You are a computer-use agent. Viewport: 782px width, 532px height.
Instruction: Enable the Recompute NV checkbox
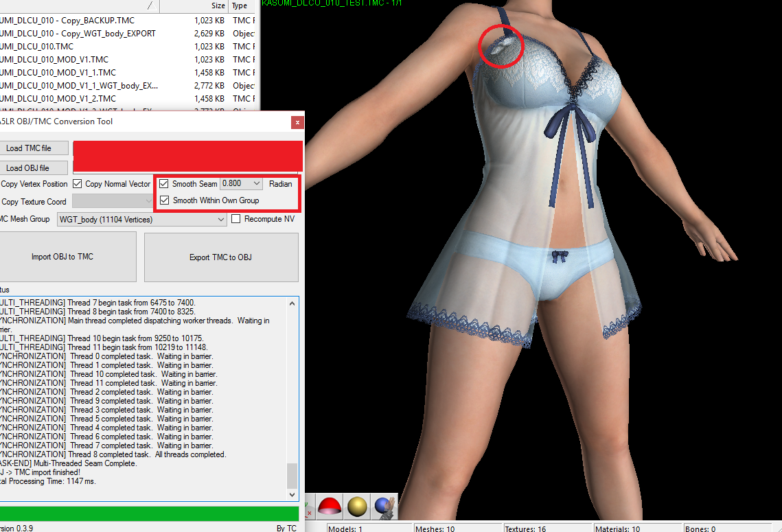click(236, 219)
